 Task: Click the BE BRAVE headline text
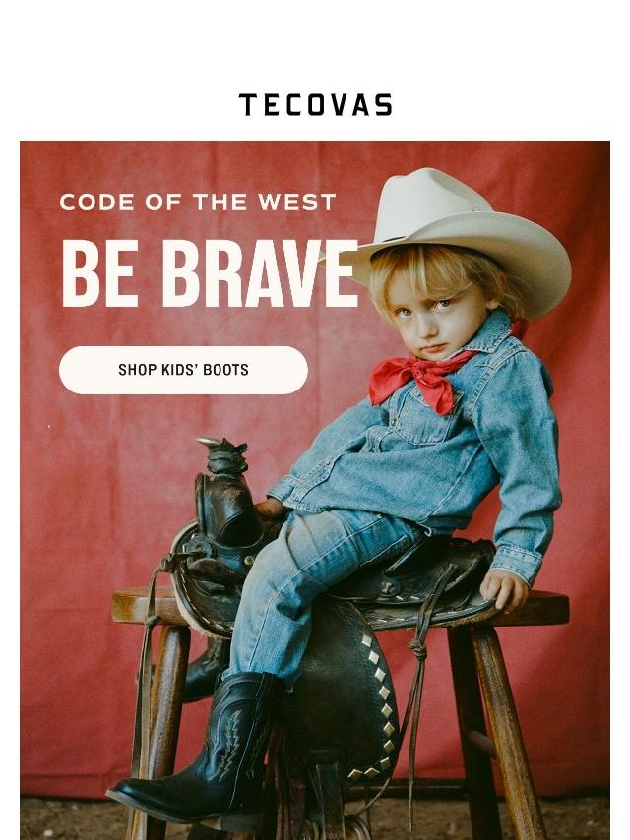point(211,273)
